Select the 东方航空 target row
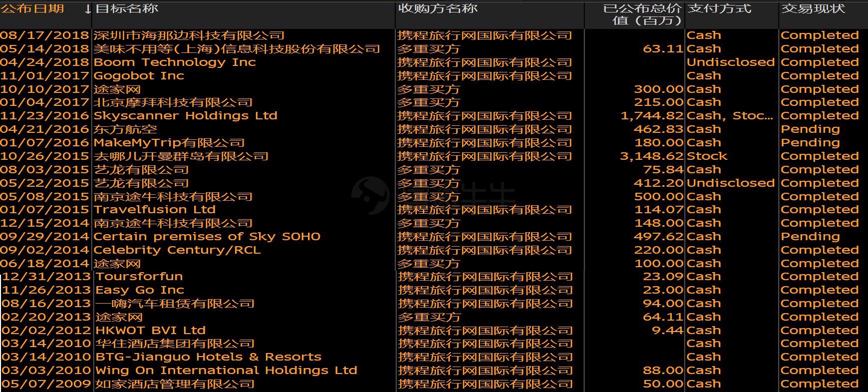868x392 pixels. (125, 129)
